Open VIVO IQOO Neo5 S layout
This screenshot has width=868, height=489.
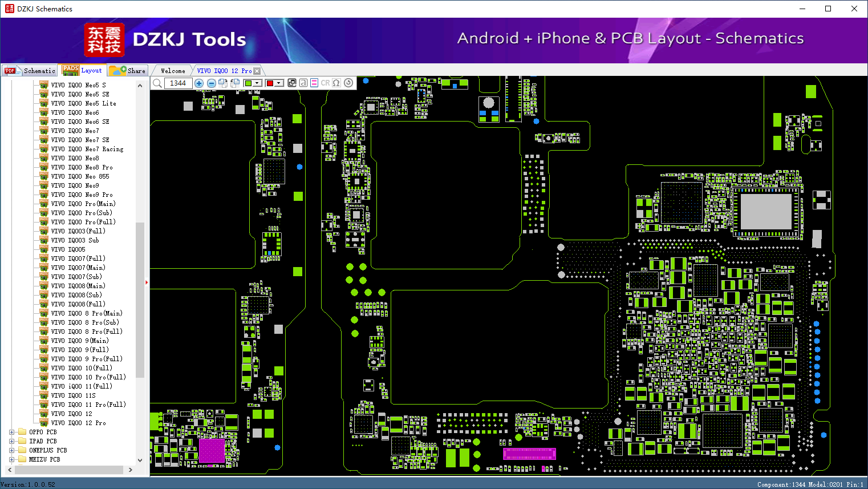pyautogui.click(x=78, y=85)
